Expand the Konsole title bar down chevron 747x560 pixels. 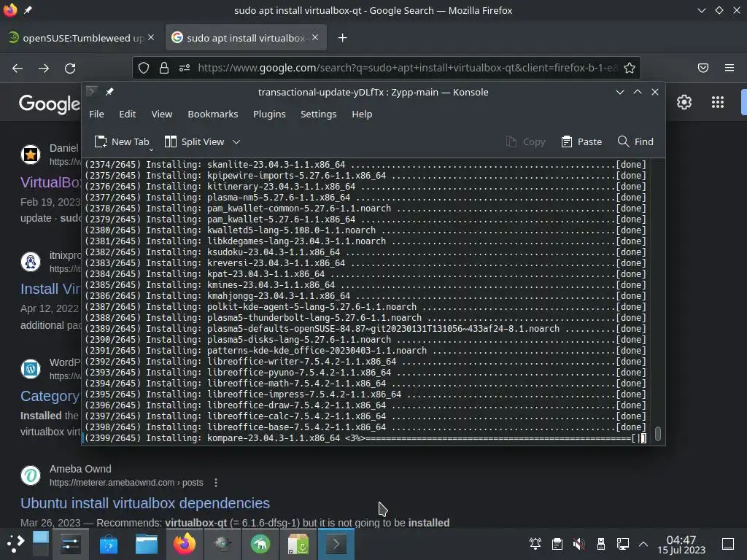click(619, 92)
